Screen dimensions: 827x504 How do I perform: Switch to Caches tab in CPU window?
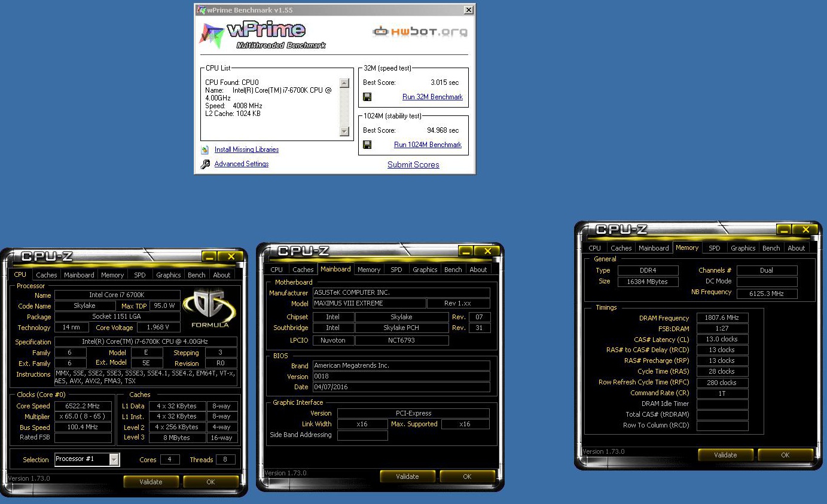[46, 275]
